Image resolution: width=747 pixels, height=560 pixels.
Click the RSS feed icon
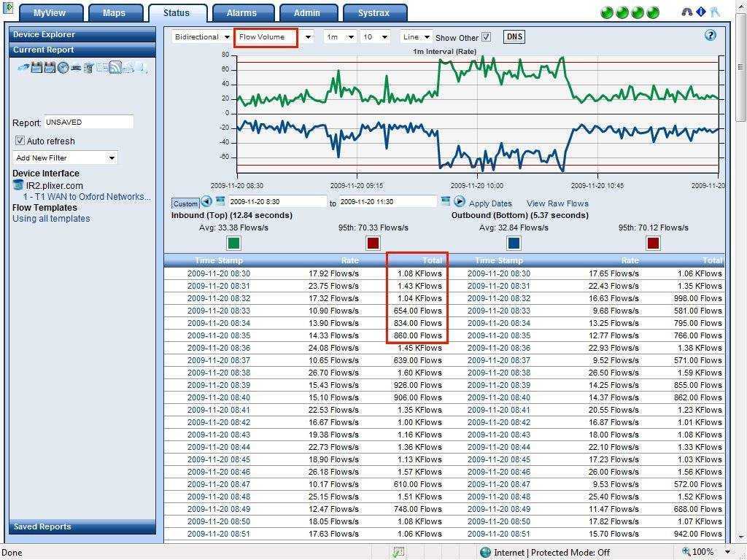(115, 67)
